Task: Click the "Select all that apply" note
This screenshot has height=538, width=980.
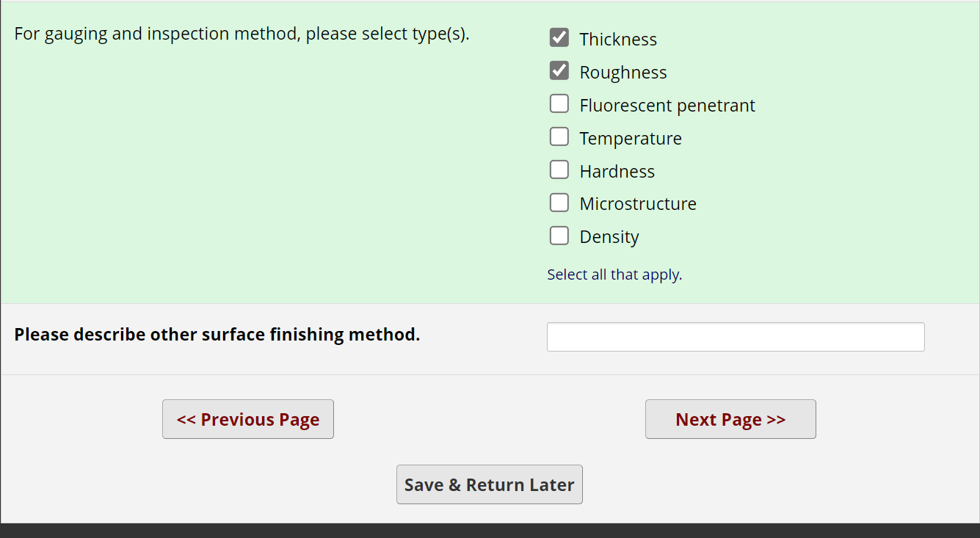Action: [614, 275]
